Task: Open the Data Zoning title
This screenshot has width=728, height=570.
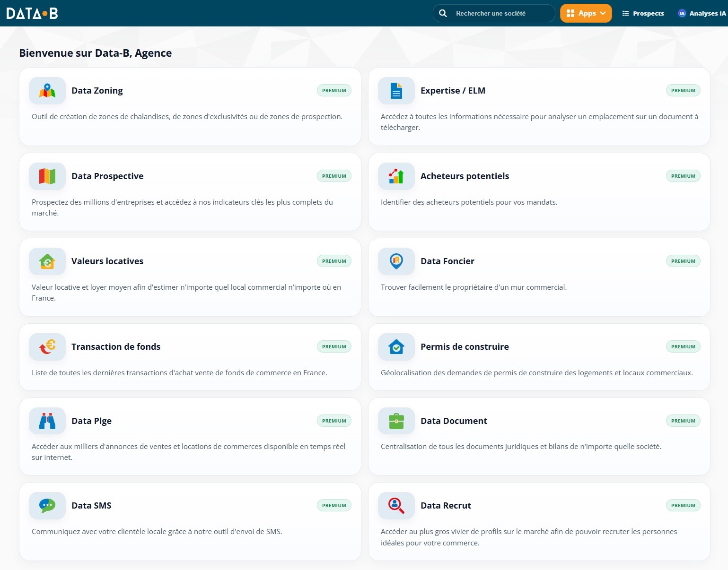Action: point(97,91)
